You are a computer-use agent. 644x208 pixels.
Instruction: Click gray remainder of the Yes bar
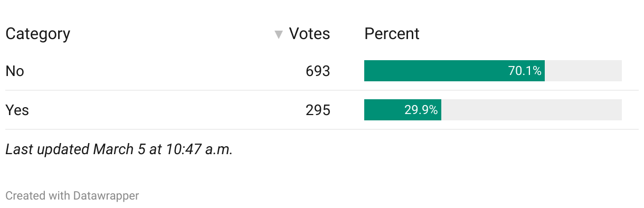(x=532, y=110)
